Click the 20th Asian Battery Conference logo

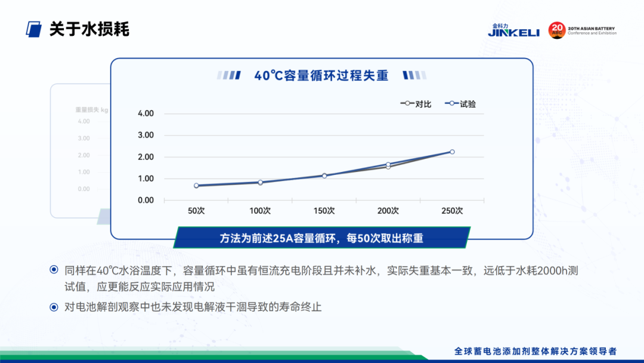coord(582,30)
